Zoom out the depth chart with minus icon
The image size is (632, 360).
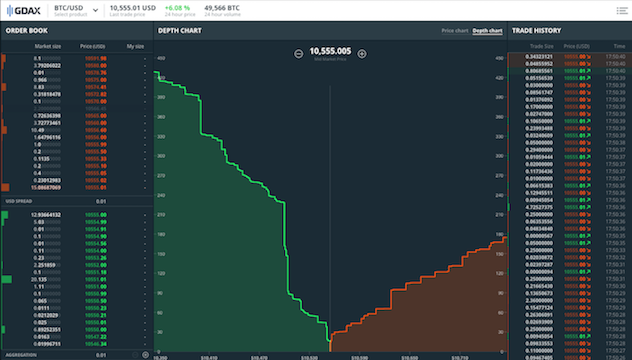coord(298,54)
